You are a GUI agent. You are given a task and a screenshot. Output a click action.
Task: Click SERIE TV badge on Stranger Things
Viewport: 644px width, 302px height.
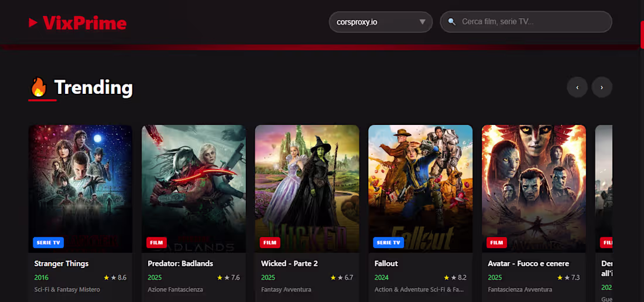point(49,243)
